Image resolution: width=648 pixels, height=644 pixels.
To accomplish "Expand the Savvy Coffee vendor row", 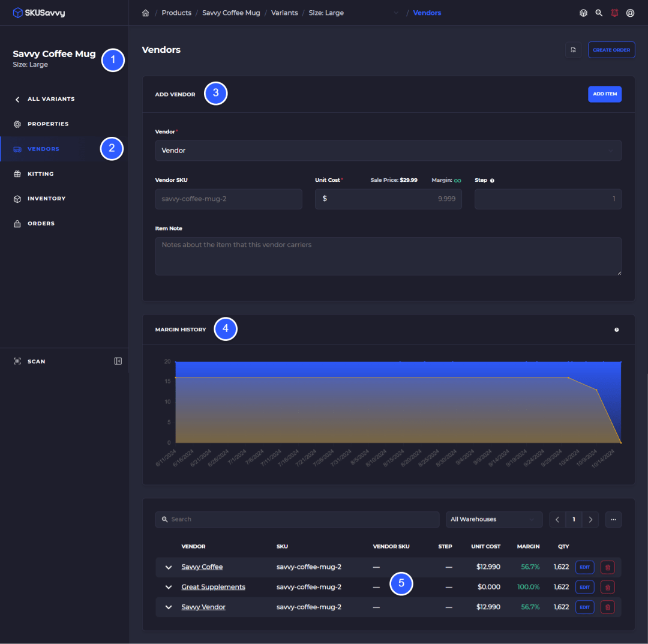I will [168, 567].
